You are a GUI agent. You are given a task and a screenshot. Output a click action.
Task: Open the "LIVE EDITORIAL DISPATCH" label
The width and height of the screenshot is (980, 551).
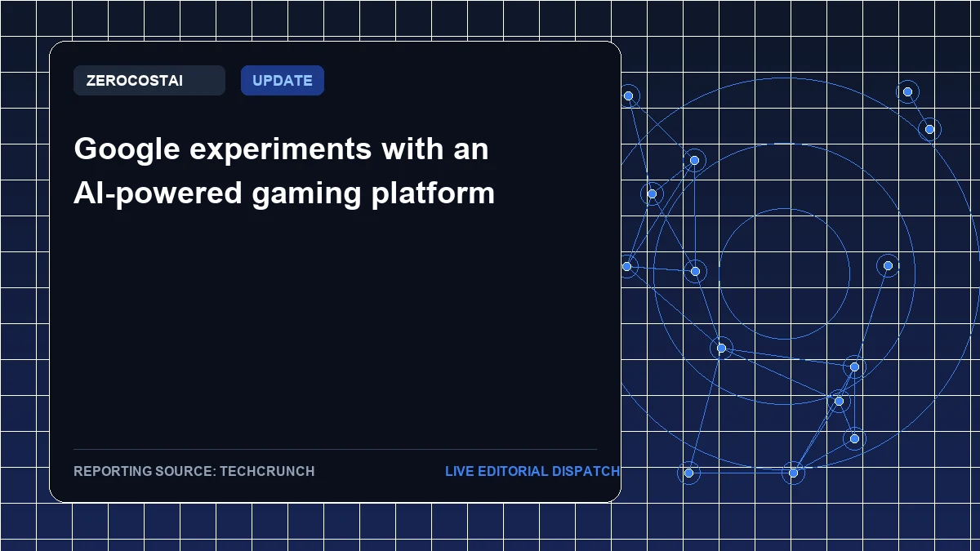tap(532, 471)
